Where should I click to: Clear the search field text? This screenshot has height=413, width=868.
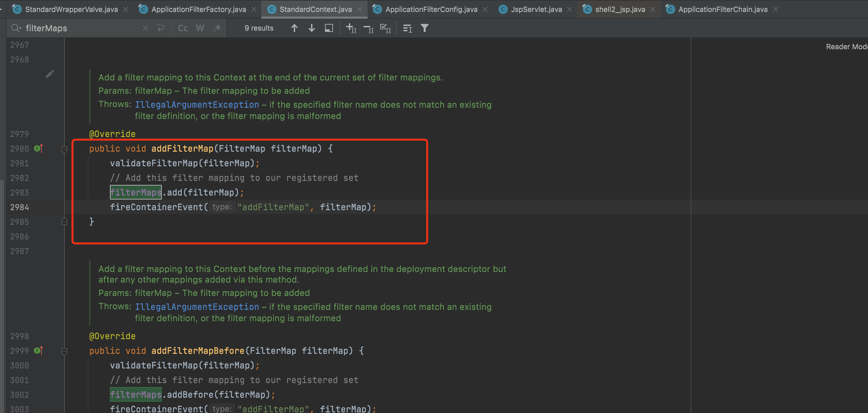[145, 28]
